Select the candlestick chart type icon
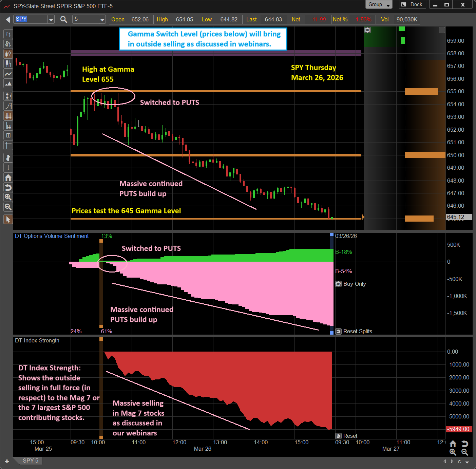 coord(8,54)
